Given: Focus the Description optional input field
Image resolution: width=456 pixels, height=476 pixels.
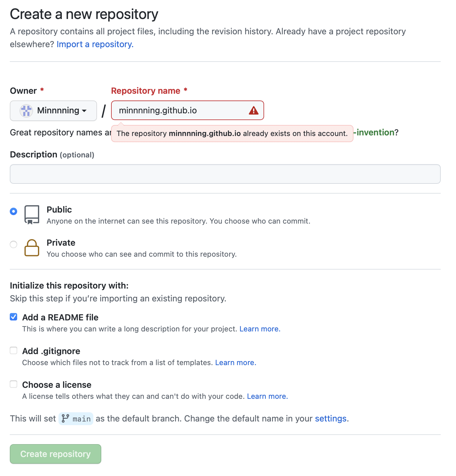Looking at the screenshot, I should (x=225, y=174).
